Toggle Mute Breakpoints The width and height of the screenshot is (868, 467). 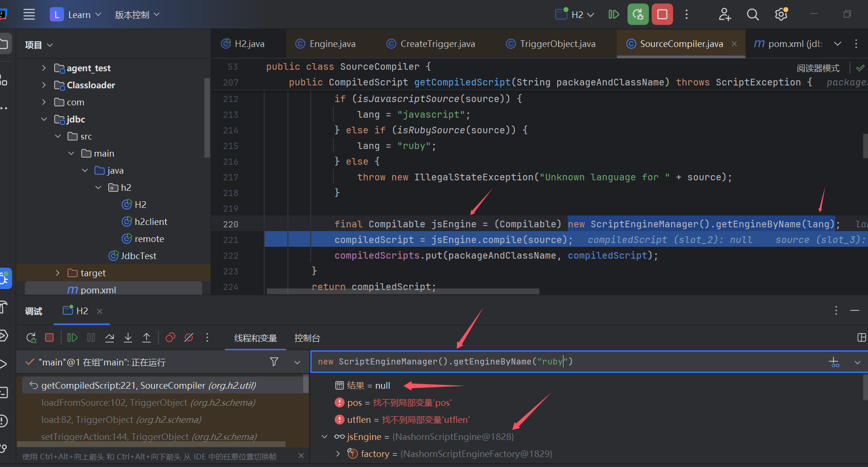click(x=189, y=337)
